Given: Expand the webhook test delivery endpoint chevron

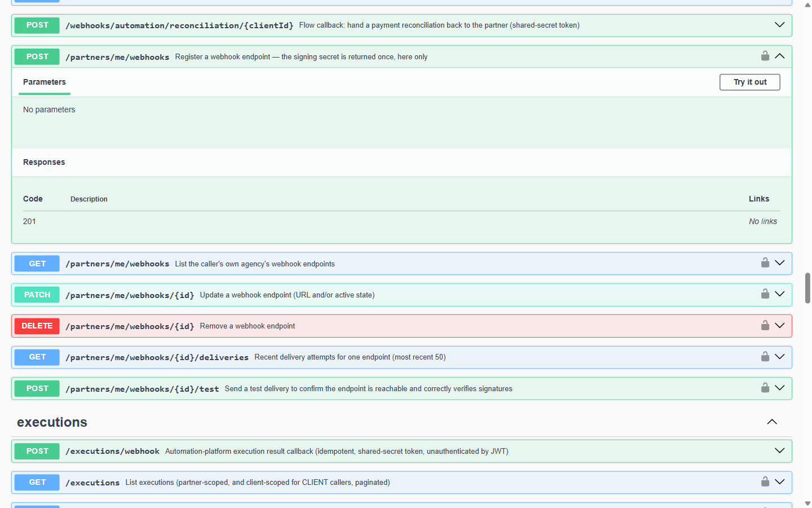Looking at the screenshot, I should point(780,388).
